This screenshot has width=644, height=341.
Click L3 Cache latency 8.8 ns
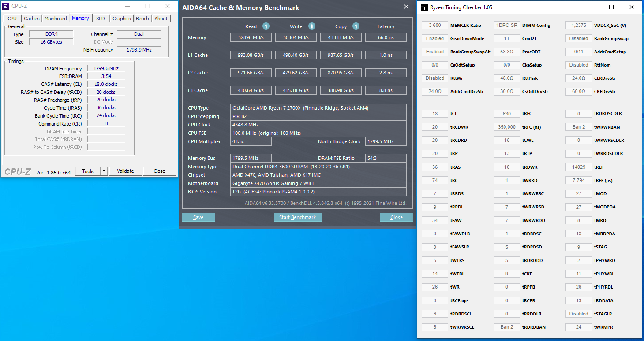(386, 90)
